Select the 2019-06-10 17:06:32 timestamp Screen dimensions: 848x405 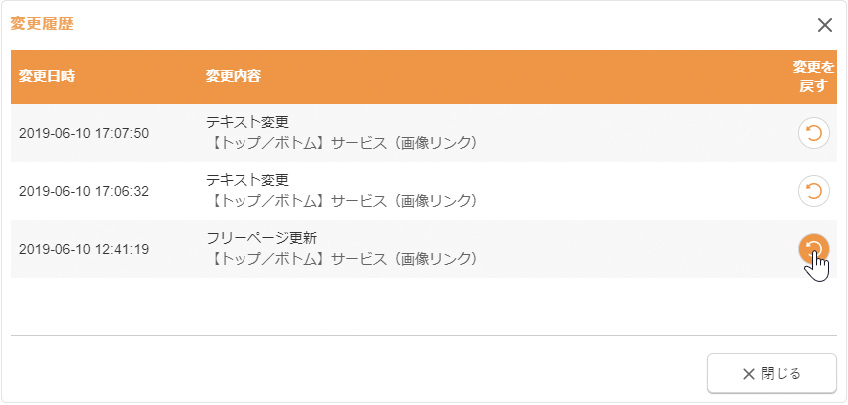click(x=84, y=191)
